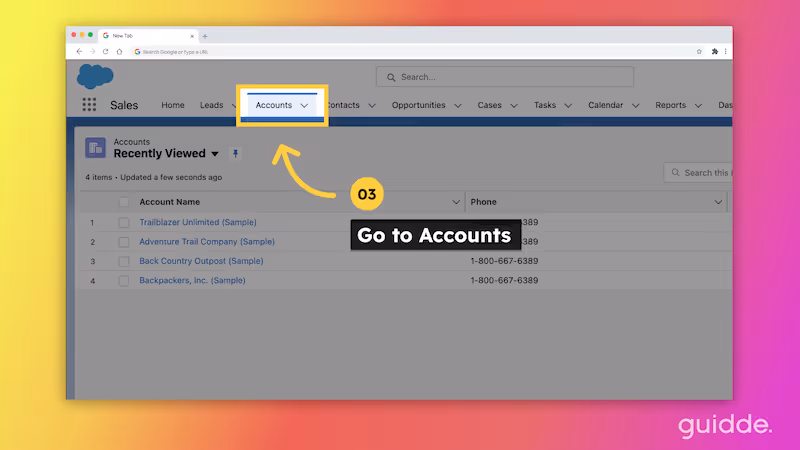This screenshot has width=800, height=450.
Task: Check the Trailblazer Unlimited row checkbox
Action: click(x=123, y=222)
